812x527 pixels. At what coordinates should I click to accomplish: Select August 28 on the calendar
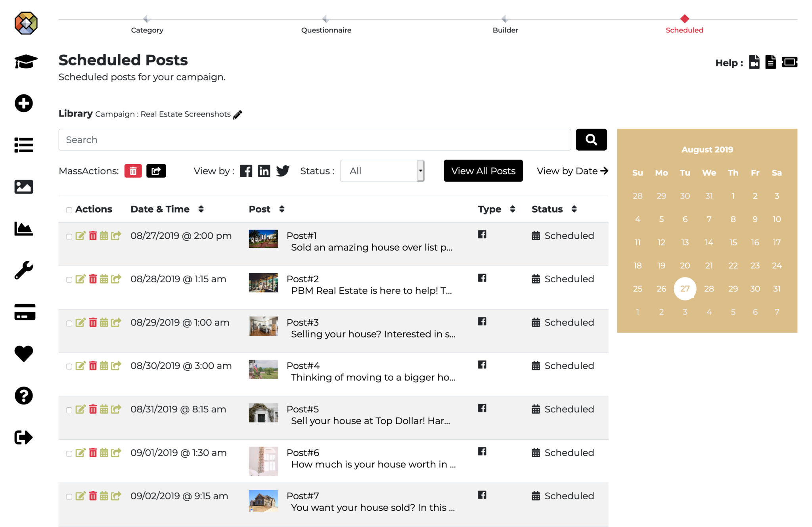709,289
